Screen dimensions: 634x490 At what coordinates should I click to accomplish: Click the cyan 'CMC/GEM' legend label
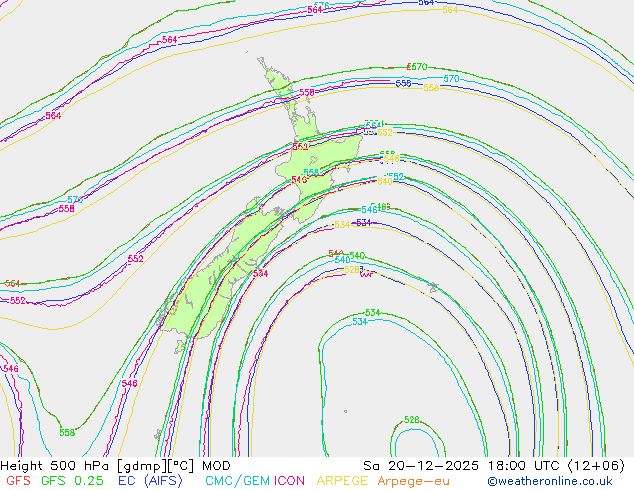237,481
